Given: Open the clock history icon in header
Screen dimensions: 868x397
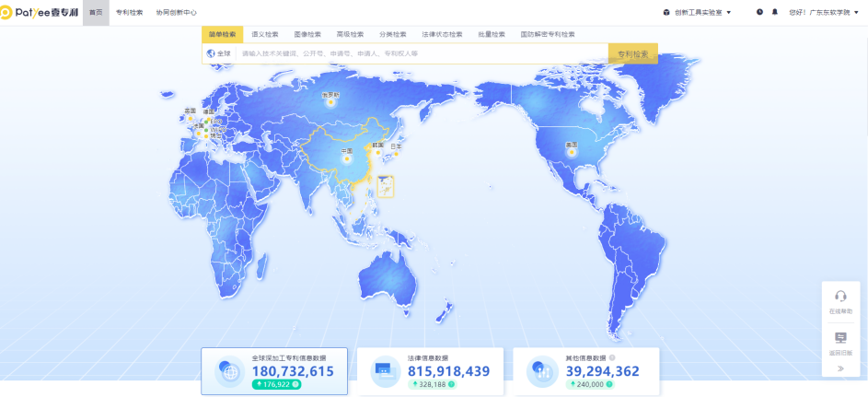Looking at the screenshot, I should pos(759,12).
